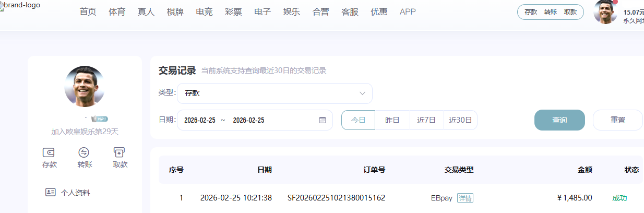View 详情 details of the EBpay transaction

tap(465, 198)
